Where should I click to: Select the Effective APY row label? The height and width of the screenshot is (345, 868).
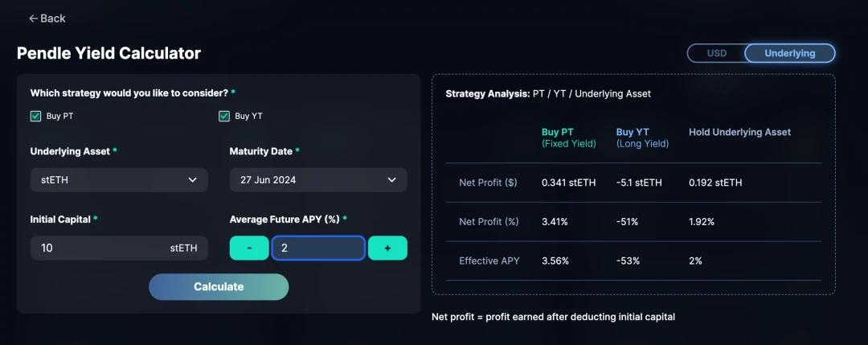click(489, 261)
